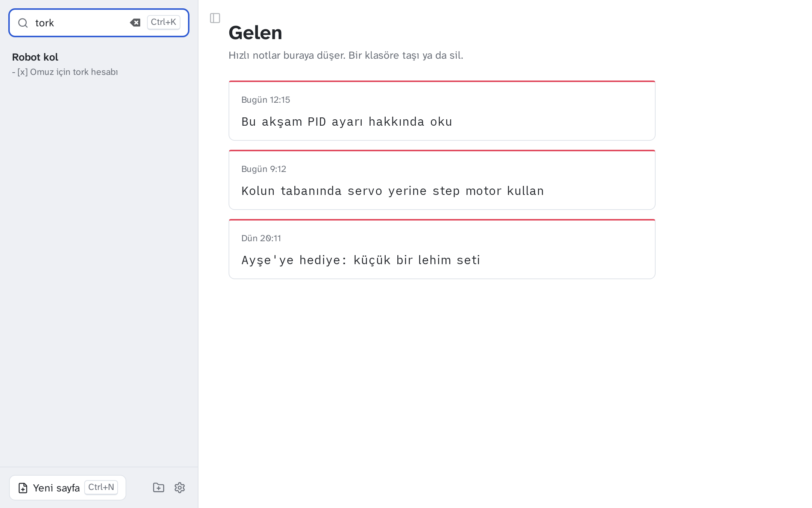Click the Yeni sayfa button
The image size is (812, 508).
(68, 488)
